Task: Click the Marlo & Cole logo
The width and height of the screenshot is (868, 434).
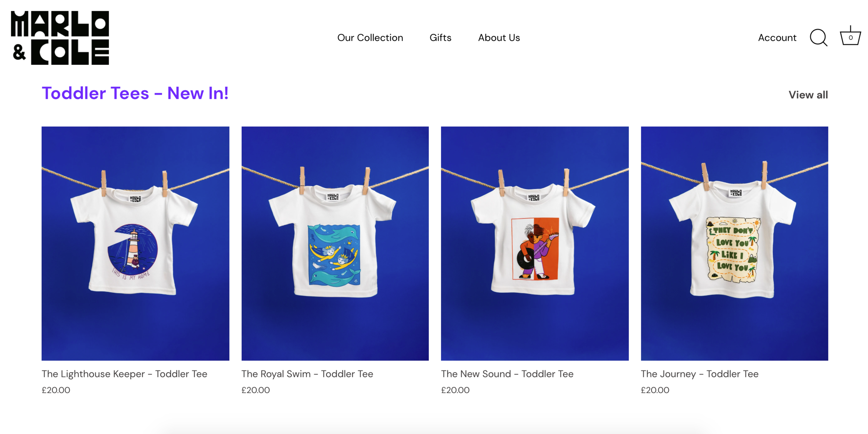Action: point(60,37)
